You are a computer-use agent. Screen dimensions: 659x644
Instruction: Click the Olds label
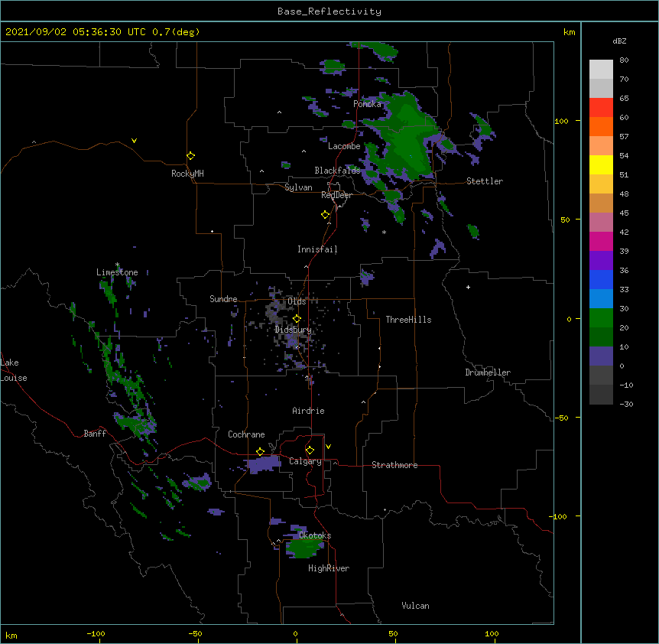tap(297, 301)
